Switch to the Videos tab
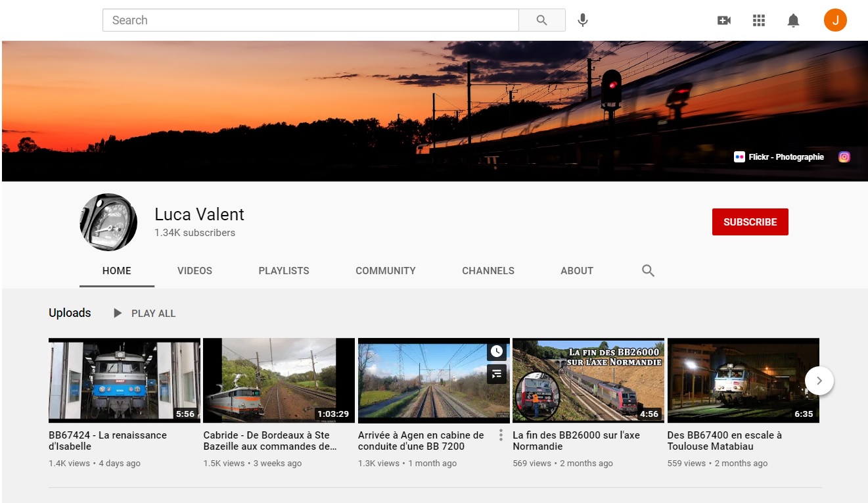Viewport: 868px width, 503px height. [194, 271]
